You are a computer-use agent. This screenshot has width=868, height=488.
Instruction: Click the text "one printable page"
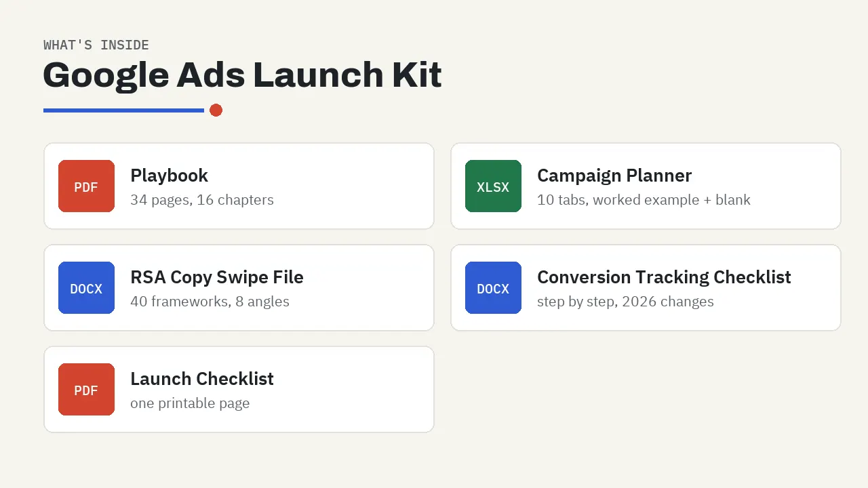click(190, 403)
